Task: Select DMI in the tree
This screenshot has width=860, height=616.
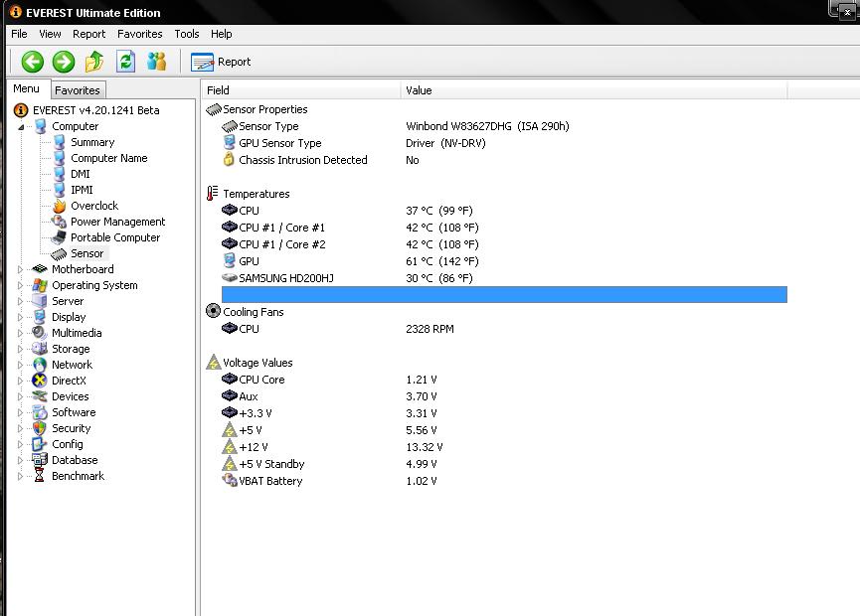Action: (81, 174)
